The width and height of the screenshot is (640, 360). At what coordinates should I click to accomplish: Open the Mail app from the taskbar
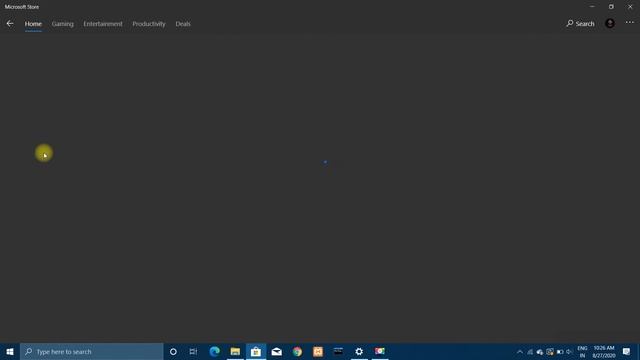(x=276, y=351)
